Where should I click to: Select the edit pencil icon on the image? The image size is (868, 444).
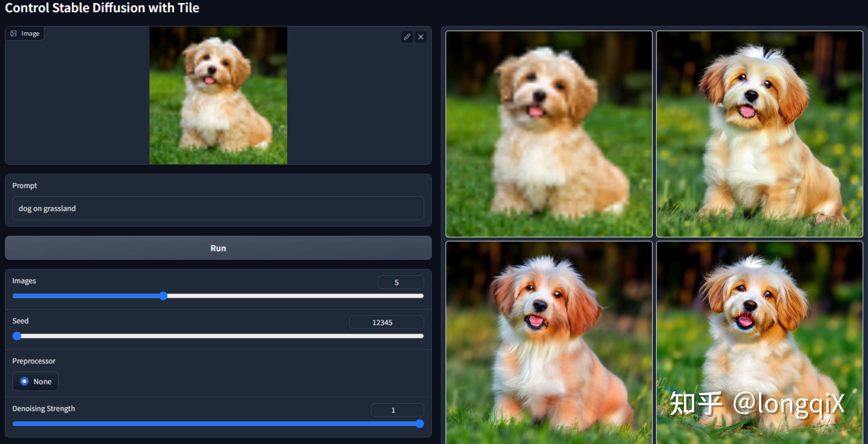pos(407,37)
